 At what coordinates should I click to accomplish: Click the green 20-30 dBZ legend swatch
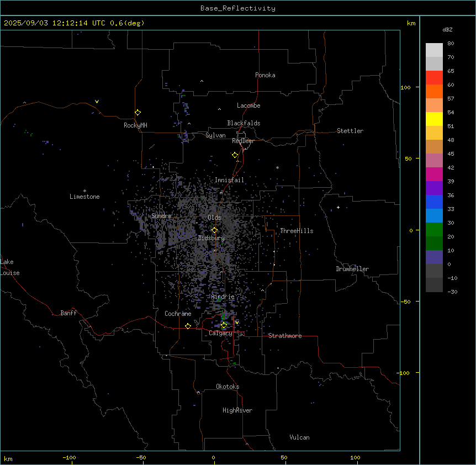tap(434, 230)
